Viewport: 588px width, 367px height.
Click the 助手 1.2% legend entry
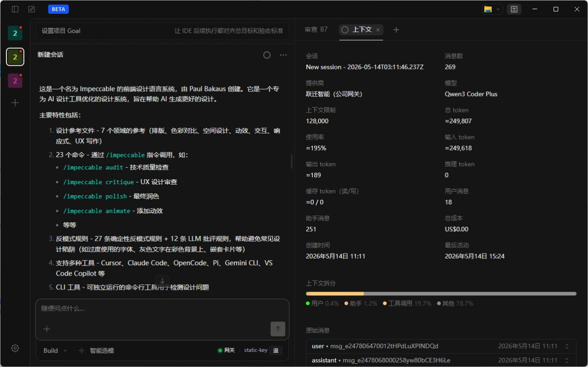tap(361, 304)
